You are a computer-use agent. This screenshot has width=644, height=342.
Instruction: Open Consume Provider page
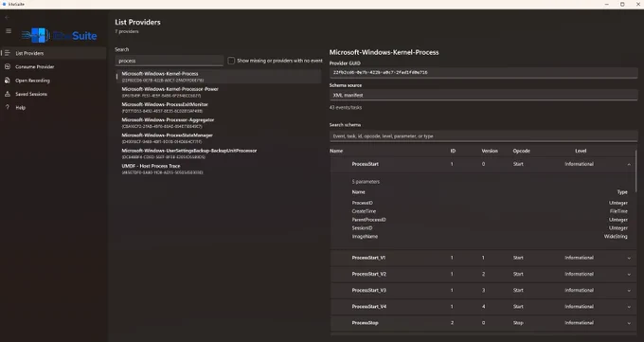click(53, 66)
